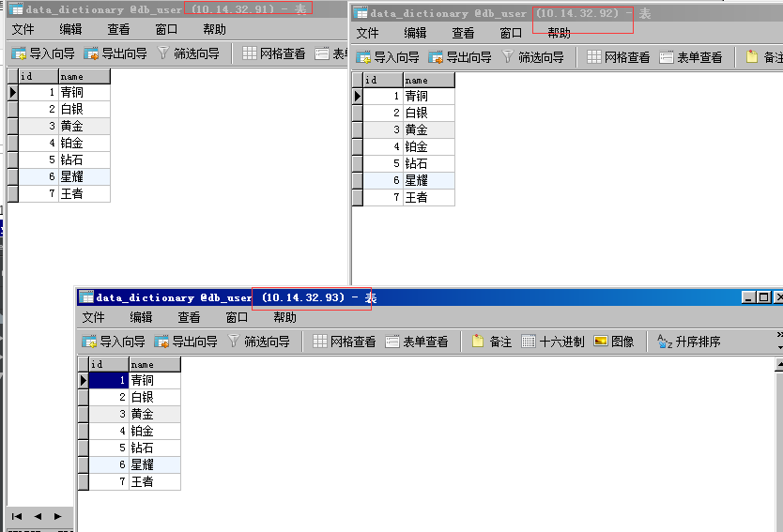Switch to Form View in 10.14.32.93 window

pos(417,342)
